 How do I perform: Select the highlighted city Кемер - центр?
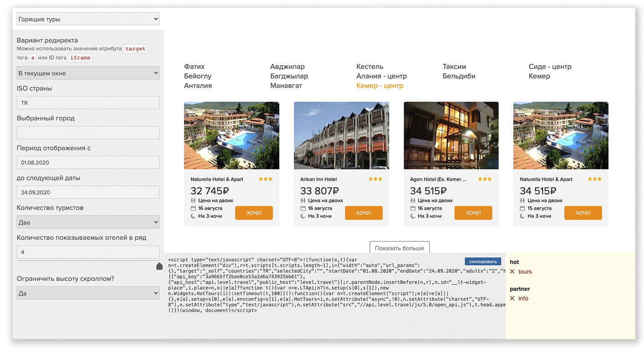(379, 86)
